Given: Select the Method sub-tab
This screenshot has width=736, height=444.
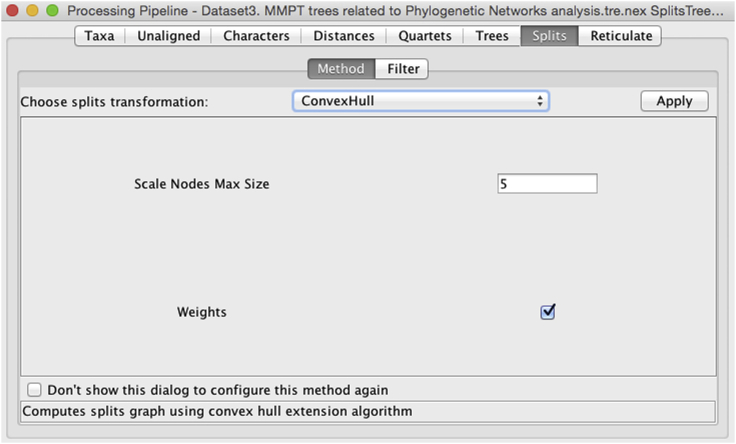Looking at the screenshot, I should coord(341,69).
